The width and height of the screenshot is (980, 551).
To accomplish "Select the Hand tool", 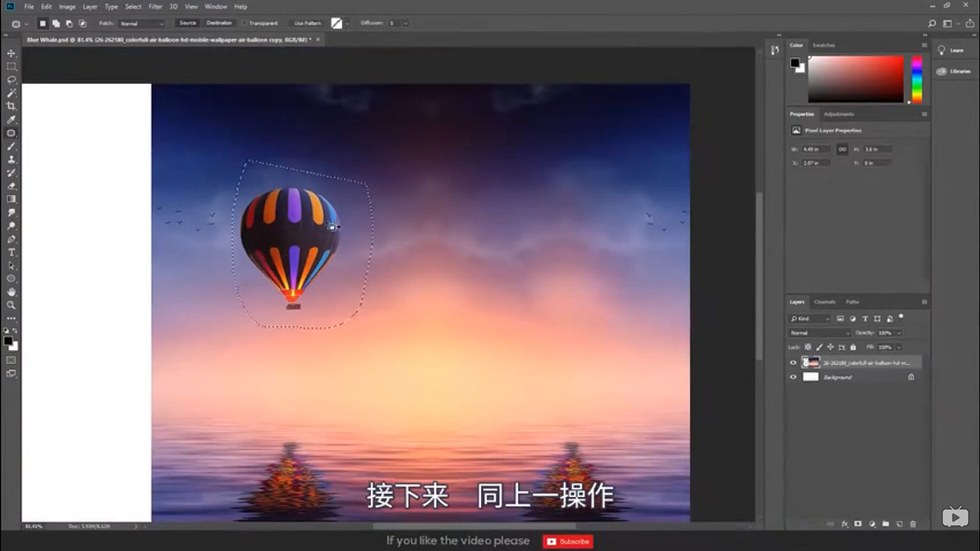I will tap(11, 291).
